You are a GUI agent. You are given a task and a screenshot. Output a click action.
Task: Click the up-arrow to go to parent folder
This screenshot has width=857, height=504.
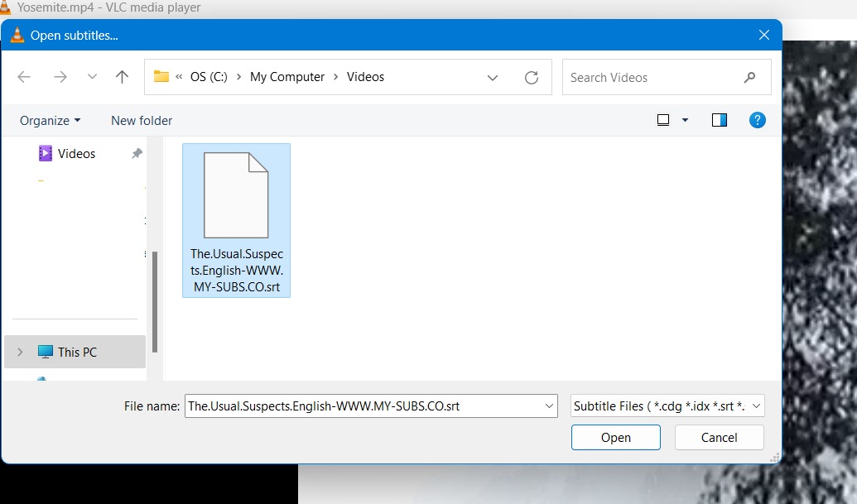click(x=122, y=76)
